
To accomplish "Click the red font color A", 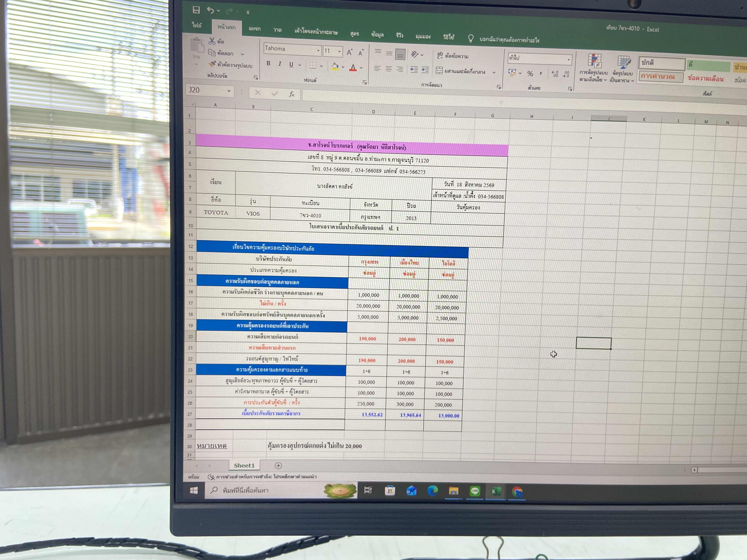I will (x=353, y=68).
